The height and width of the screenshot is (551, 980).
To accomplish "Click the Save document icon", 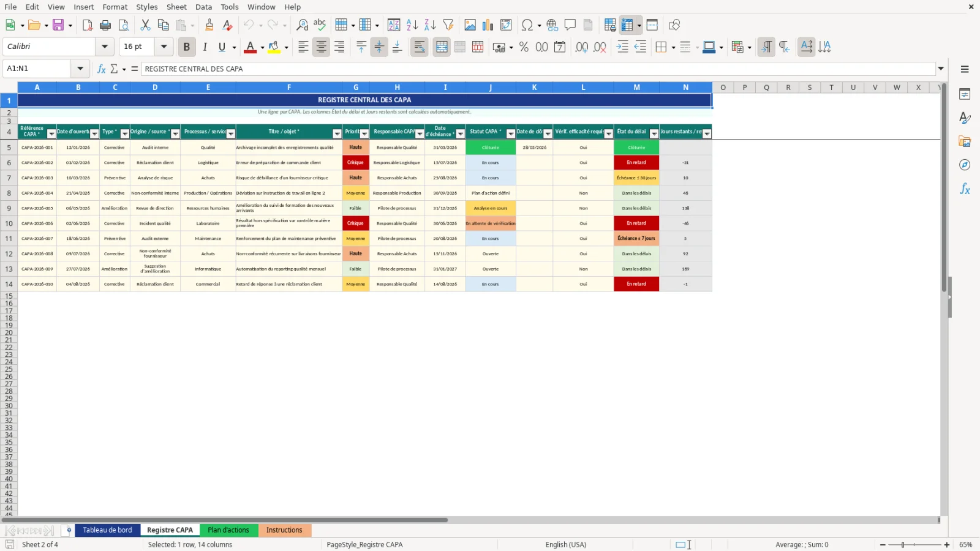I will click(58, 25).
